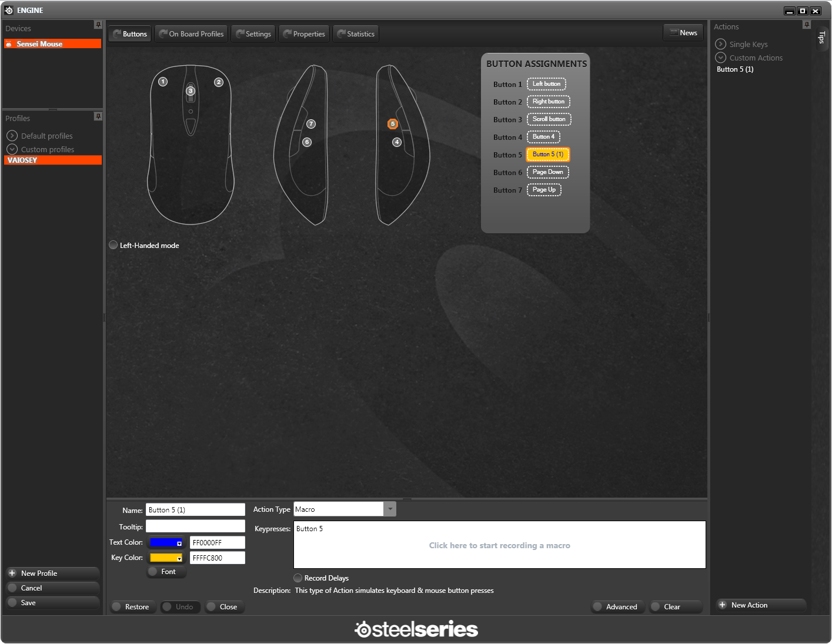Open the Properties tab
The height and width of the screenshot is (644, 832).
coord(304,34)
